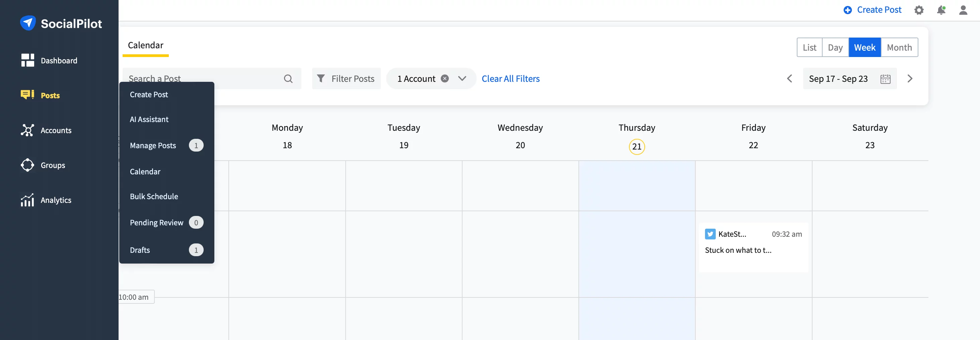
Task: Click Clear All Filters link
Action: [x=510, y=78]
